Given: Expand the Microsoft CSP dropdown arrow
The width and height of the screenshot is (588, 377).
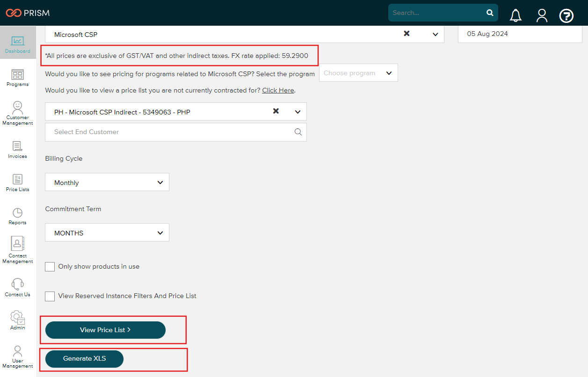Looking at the screenshot, I should tap(436, 34).
